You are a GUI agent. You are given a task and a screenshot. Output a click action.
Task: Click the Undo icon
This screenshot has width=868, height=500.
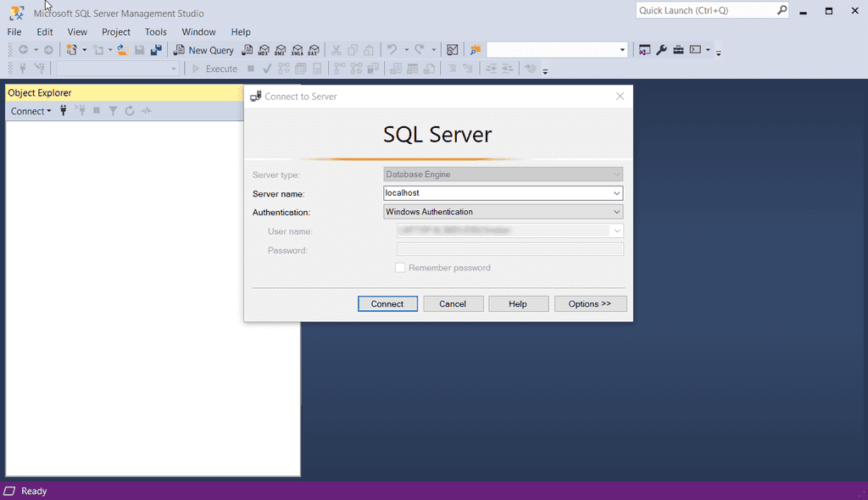[x=392, y=50]
